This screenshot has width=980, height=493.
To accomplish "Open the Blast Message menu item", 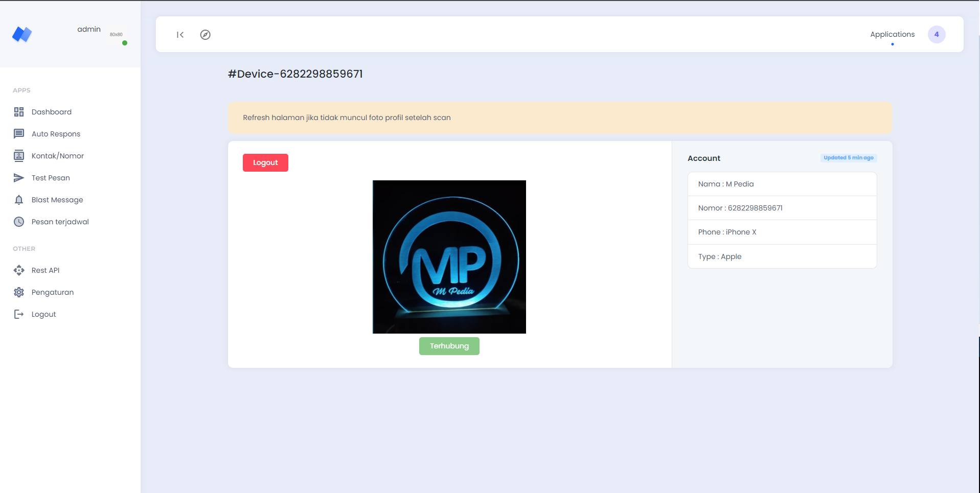I will 57,200.
